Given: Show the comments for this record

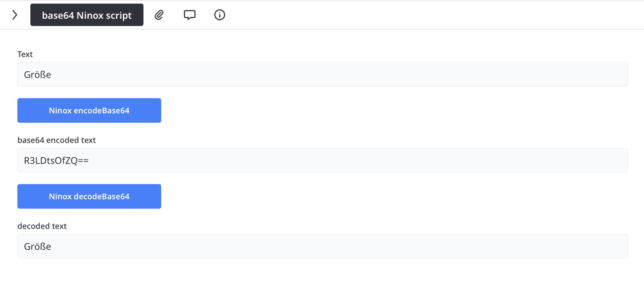Looking at the screenshot, I should pyautogui.click(x=189, y=15).
